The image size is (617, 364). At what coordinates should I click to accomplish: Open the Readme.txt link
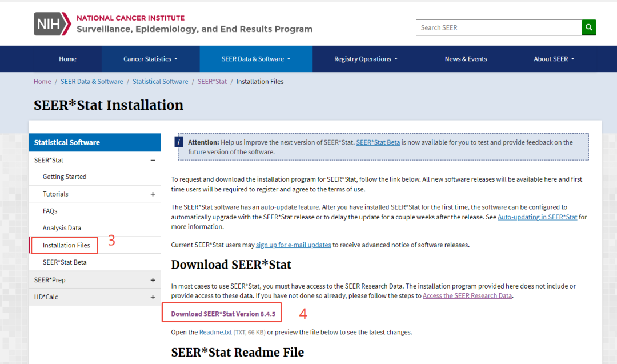pyautogui.click(x=215, y=332)
